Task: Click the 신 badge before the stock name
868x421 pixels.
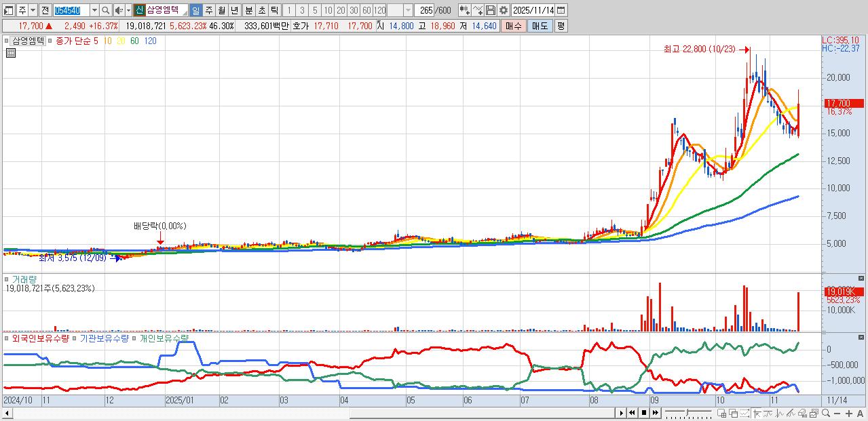Action: click(139, 10)
